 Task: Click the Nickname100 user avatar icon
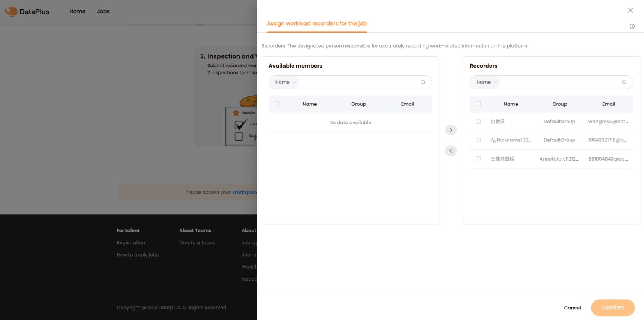(x=493, y=140)
